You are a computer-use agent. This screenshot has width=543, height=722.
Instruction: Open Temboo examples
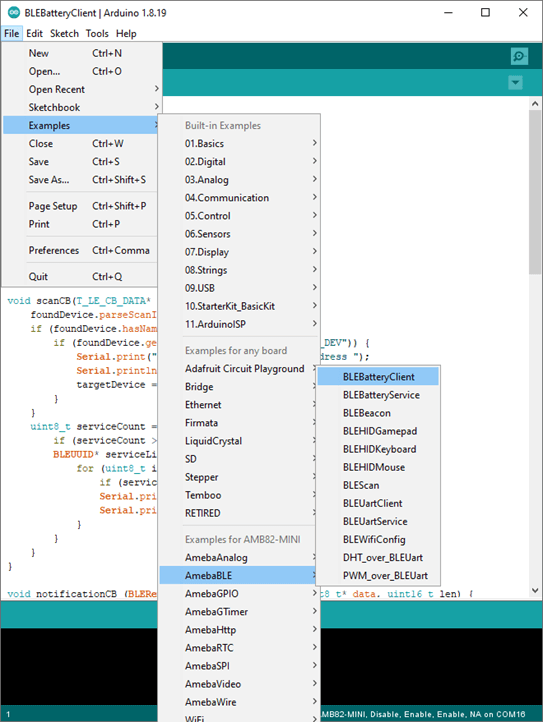[x=238, y=495]
